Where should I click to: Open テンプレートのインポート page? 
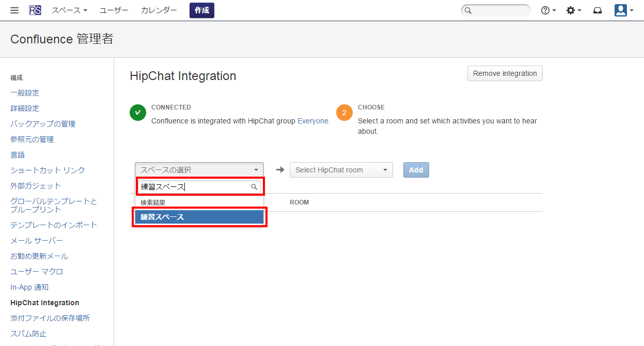click(54, 225)
